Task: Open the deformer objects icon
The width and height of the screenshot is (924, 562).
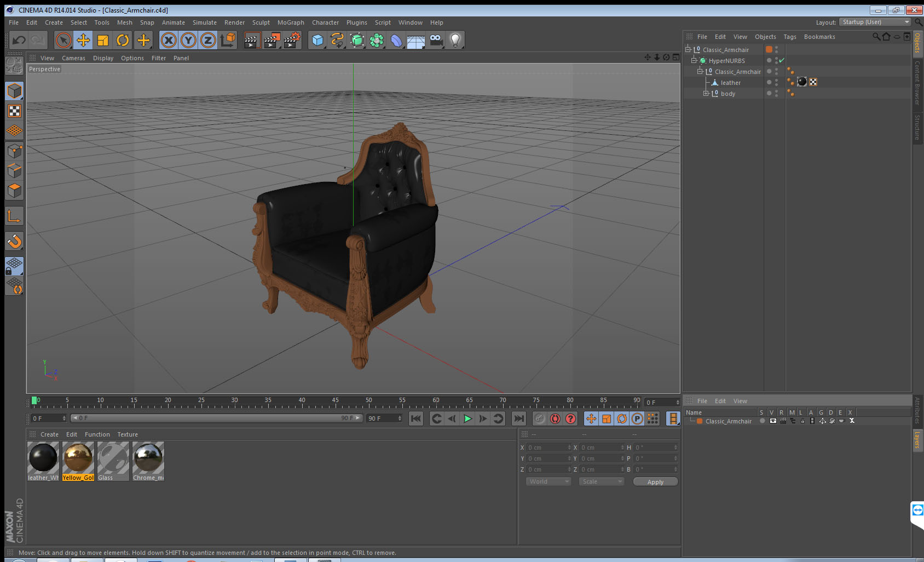Action: (396, 40)
